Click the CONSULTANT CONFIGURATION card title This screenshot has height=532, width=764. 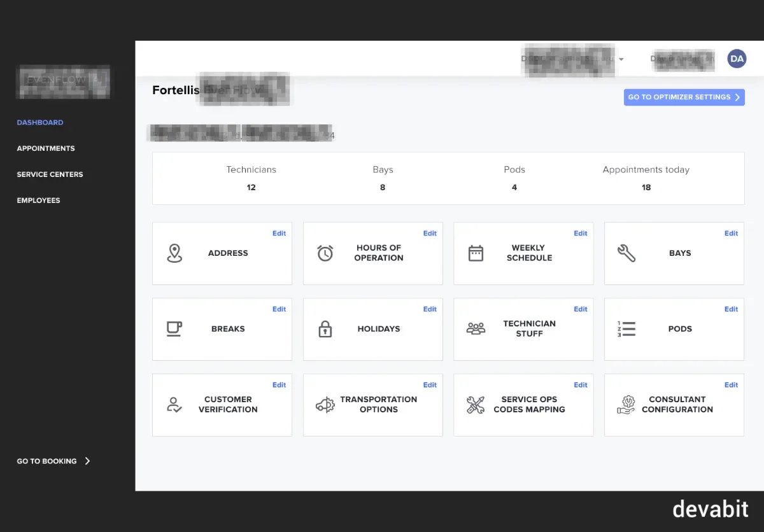click(x=677, y=405)
